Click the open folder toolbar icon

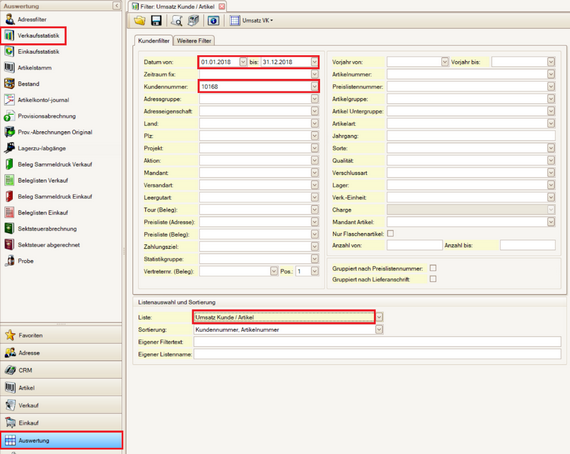[140, 21]
